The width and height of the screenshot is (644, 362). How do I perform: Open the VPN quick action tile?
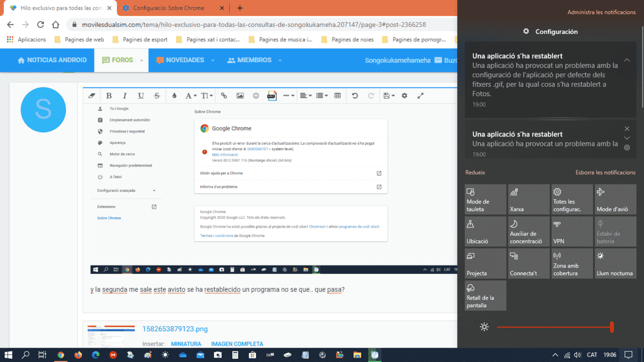pos(572,232)
